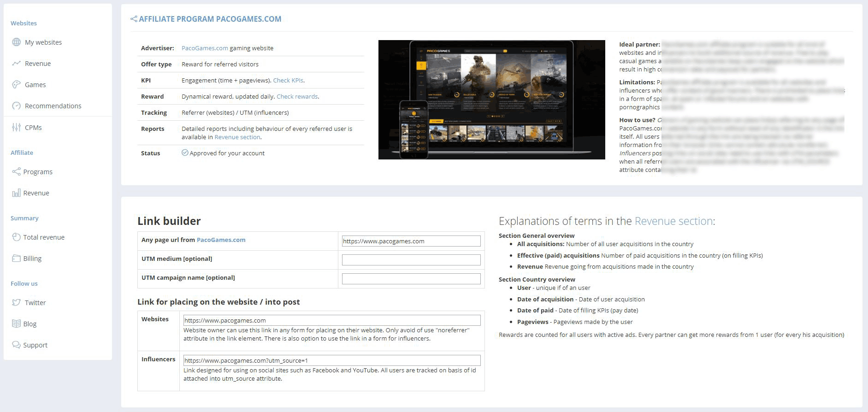Click PacoGames.com link in Link builder
The image size is (868, 412).
[x=221, y=240]
